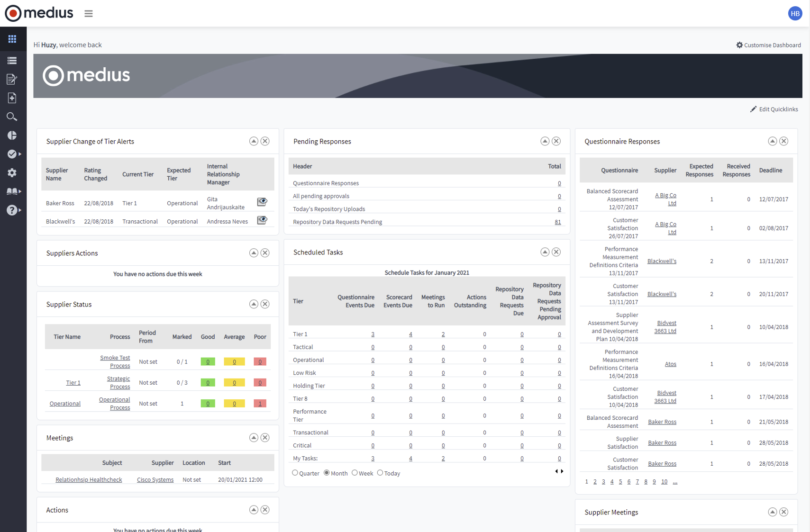The width and height of the screenshot is (810, 532).
Task: Select the Week radio button in Scheduled Tasks
Action: [355, 473]
